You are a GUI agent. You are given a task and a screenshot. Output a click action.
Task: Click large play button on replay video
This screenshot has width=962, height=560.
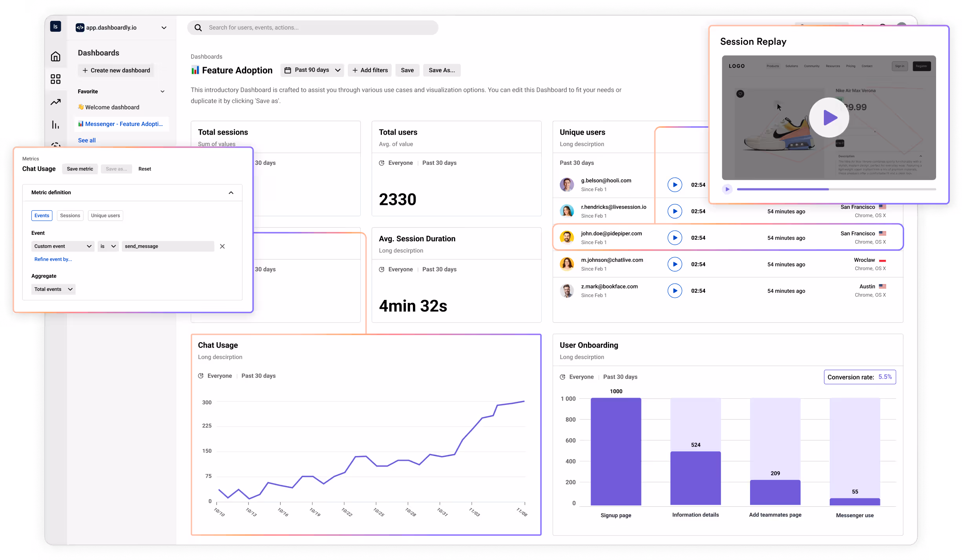tap(829, 117)
